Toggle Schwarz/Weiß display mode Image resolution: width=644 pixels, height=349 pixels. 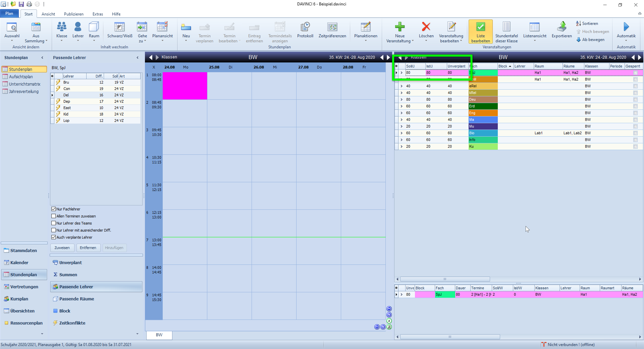[120, 30]
